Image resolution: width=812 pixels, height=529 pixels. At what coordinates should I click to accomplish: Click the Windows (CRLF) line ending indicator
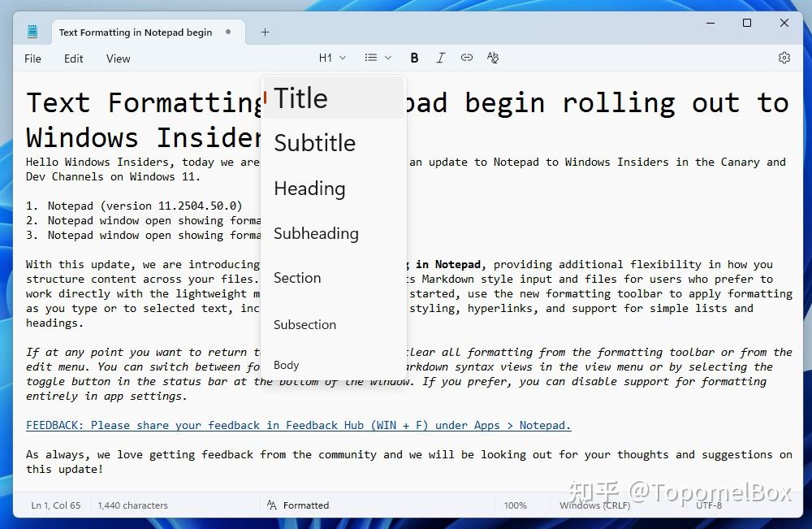pos(594,505)
